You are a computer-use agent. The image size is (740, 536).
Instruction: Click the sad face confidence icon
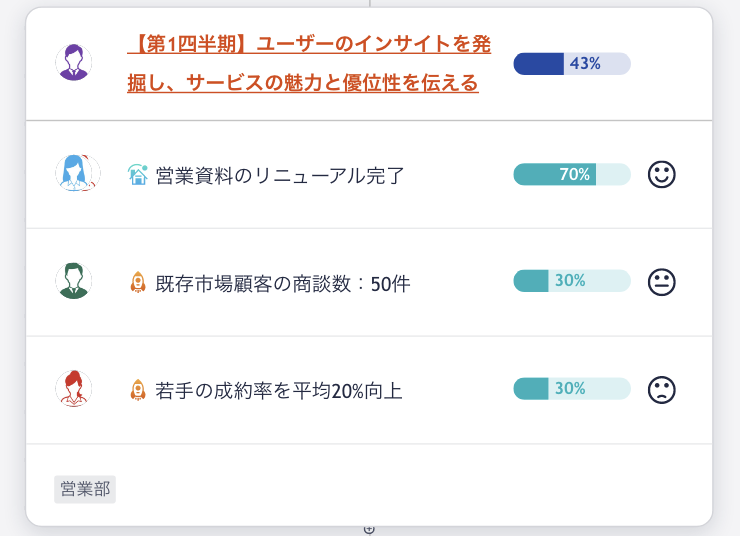(x=662, y=390)
